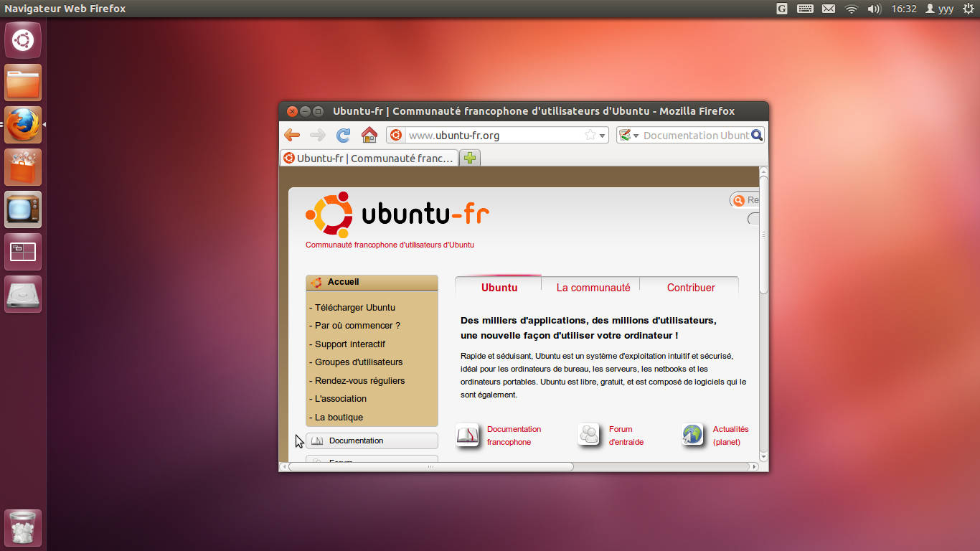Click the site identity favicon in URL bar
The height and width of the screenshot is (551, 980).
395,135
